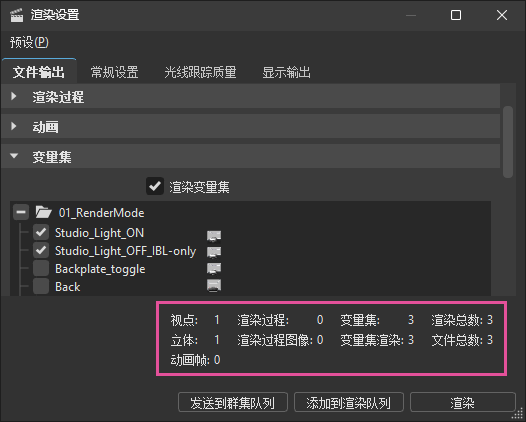Click the 渲染 button

[x=463, y=402]
